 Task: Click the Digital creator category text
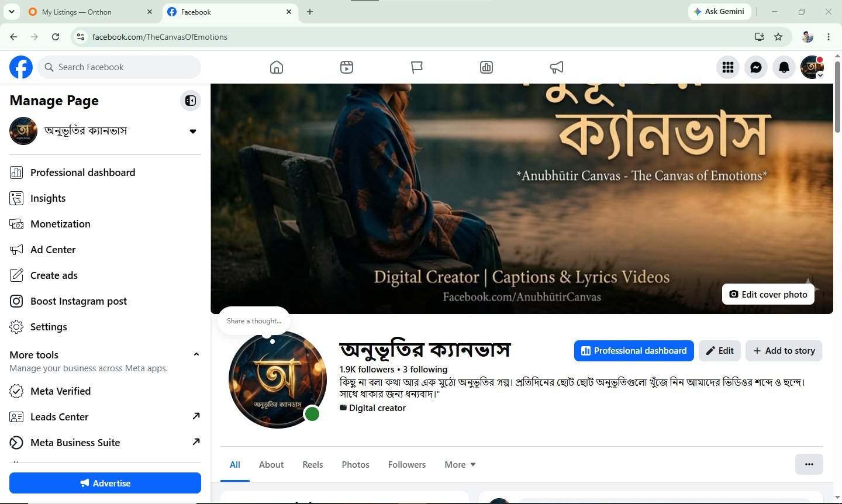[x=377, y=408]
